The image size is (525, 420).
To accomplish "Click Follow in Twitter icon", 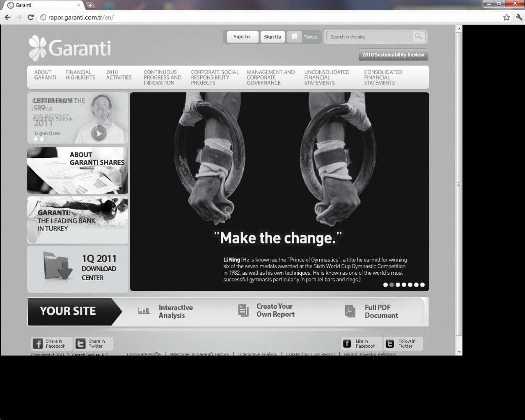I will [x=390, y=344].
